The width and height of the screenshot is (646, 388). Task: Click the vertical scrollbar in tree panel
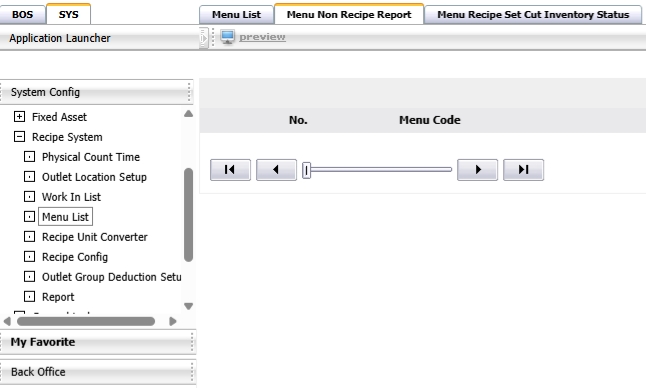188,215
